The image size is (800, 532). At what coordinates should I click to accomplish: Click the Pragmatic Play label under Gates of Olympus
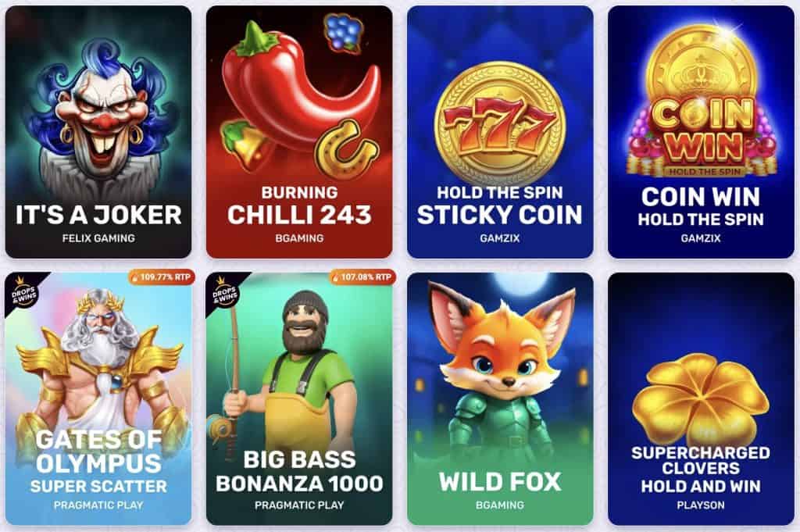click(98, 505)
